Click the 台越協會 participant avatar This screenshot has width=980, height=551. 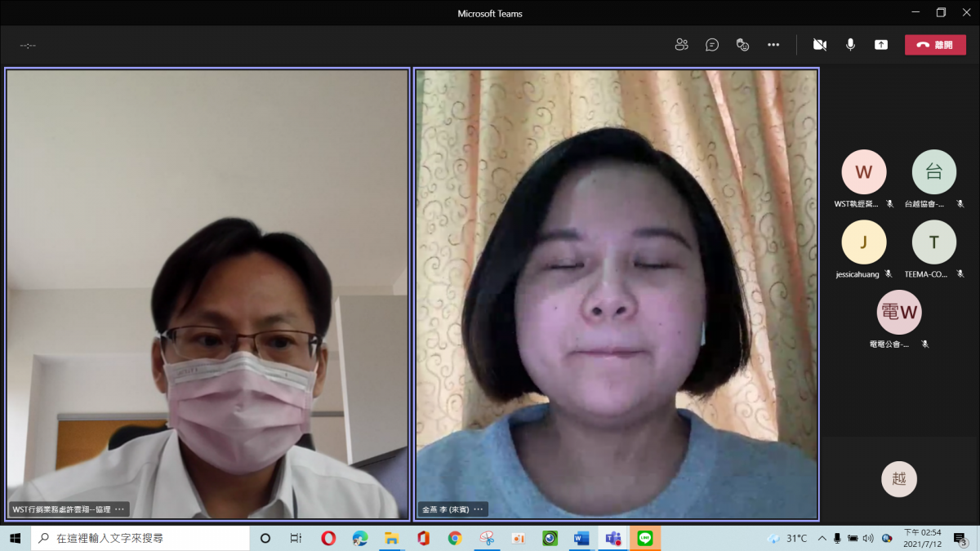click(933, 172)
